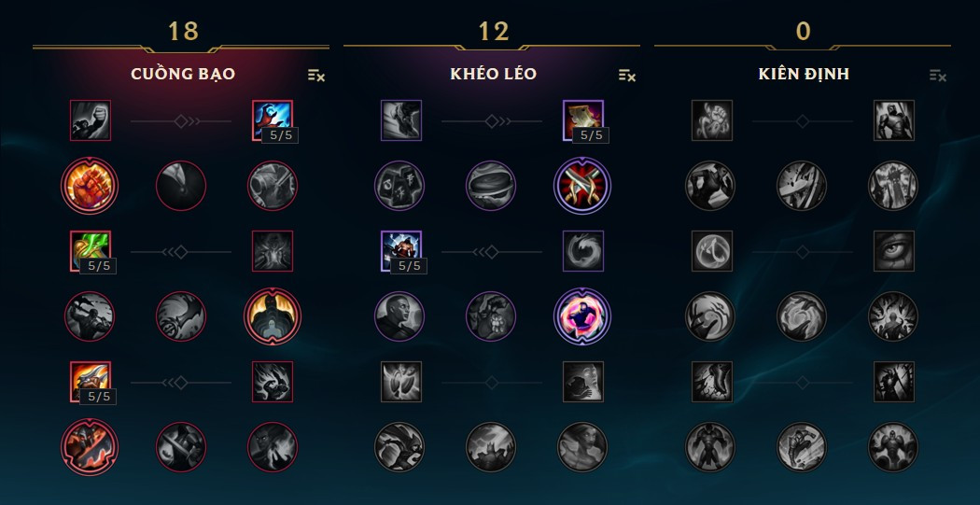Click the red-blue hand 5/5 mastery
The height and width of the screenshot is (505, 980).
(273, 120)
